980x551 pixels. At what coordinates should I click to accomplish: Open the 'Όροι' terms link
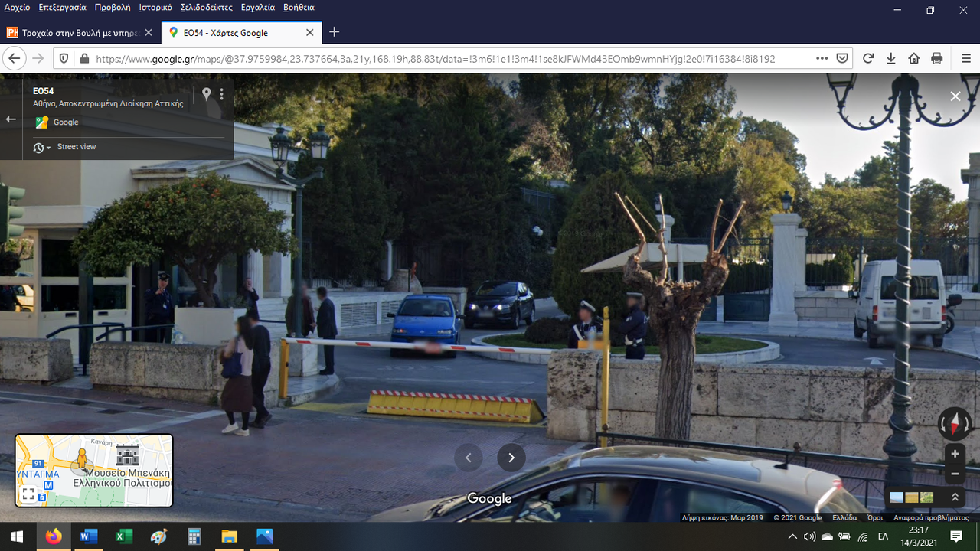point(875,517)
